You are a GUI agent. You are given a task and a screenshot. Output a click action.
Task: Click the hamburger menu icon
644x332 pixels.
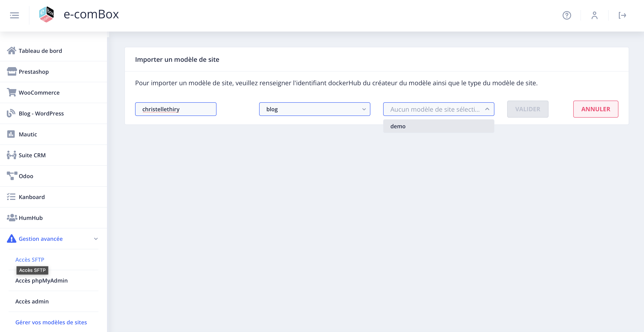(14, 15)
